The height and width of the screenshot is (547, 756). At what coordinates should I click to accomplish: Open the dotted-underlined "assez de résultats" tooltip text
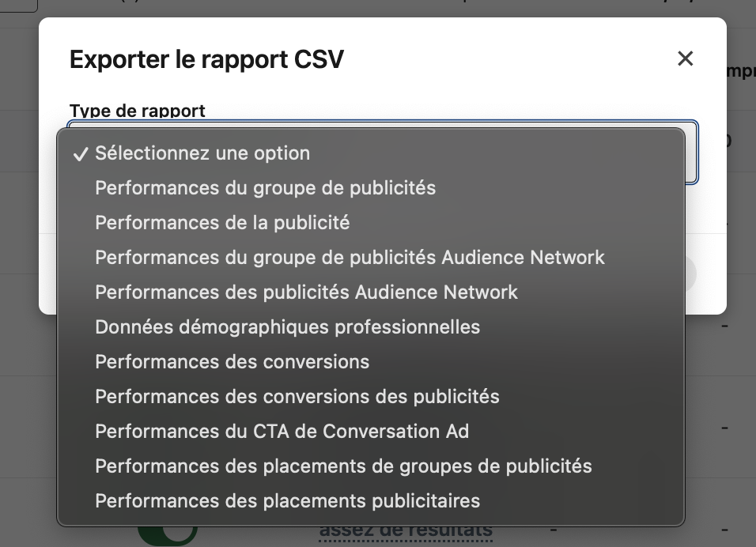pyautogui.click(x=404, y=530)
